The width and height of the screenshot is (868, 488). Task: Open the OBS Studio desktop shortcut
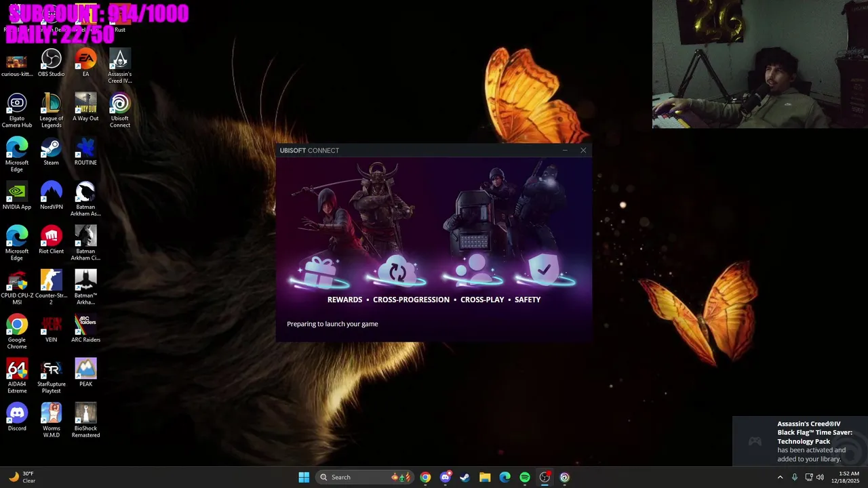[x=52, y=63]
